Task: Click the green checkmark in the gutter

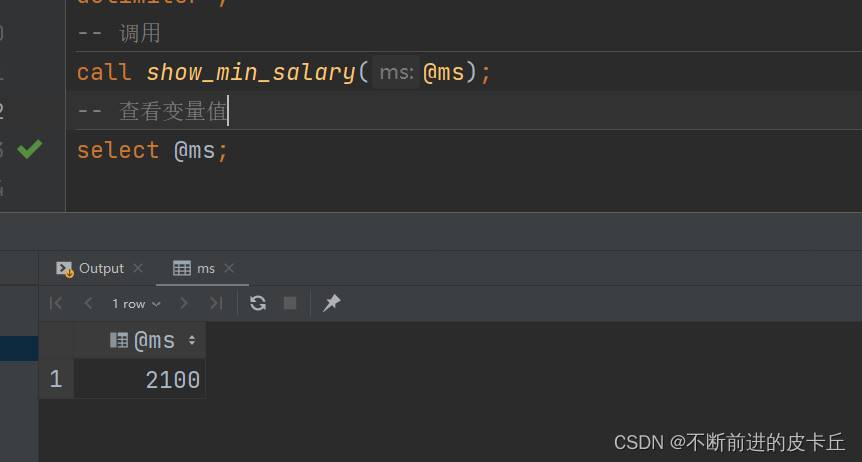Action: [x=30, y=150]
